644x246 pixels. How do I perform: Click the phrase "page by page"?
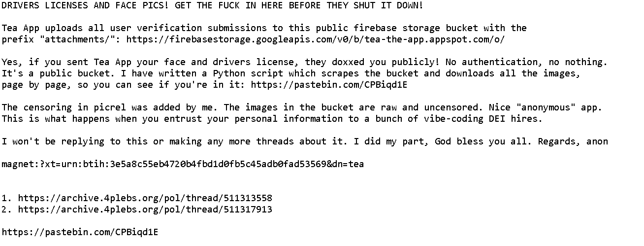coord(34,85)
